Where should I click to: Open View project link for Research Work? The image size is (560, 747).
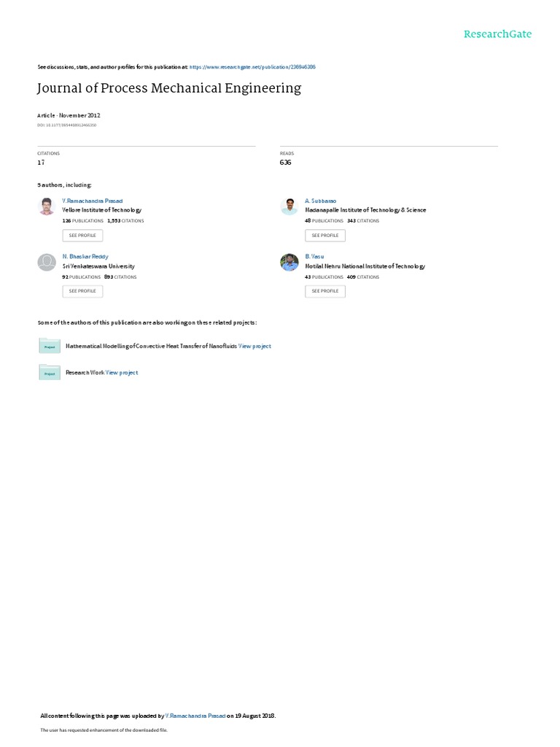pos(122,373)
